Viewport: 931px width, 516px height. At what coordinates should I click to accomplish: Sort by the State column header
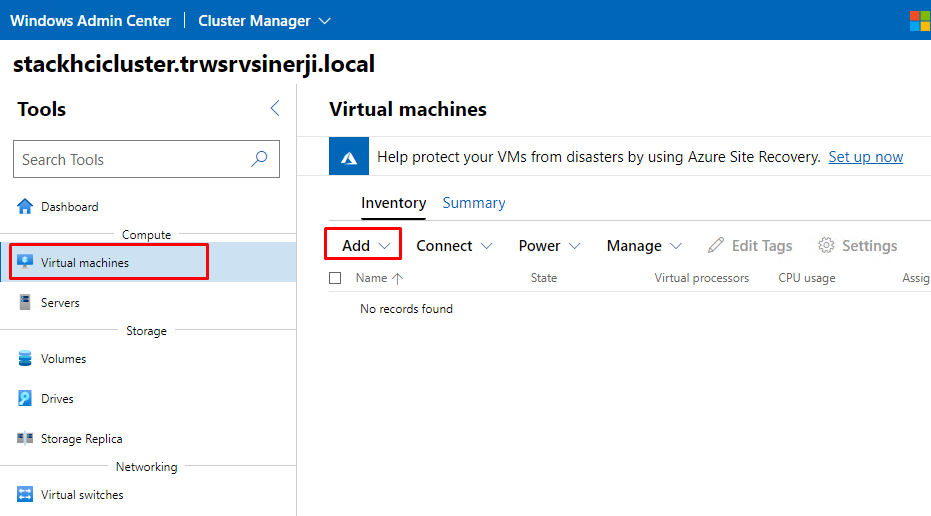click(x=544, y=278)
